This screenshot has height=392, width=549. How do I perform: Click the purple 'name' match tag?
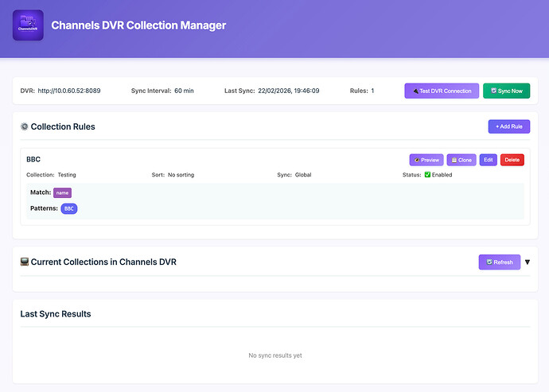tap(62, 192)
